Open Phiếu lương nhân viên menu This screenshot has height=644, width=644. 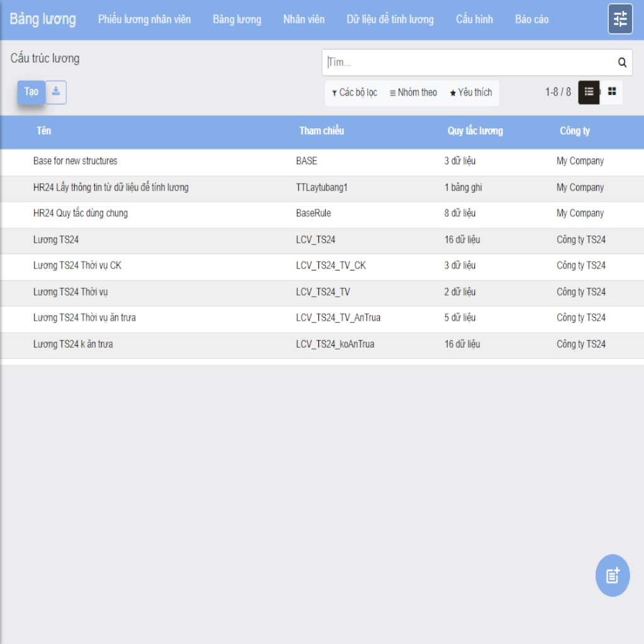coord(144,19)
